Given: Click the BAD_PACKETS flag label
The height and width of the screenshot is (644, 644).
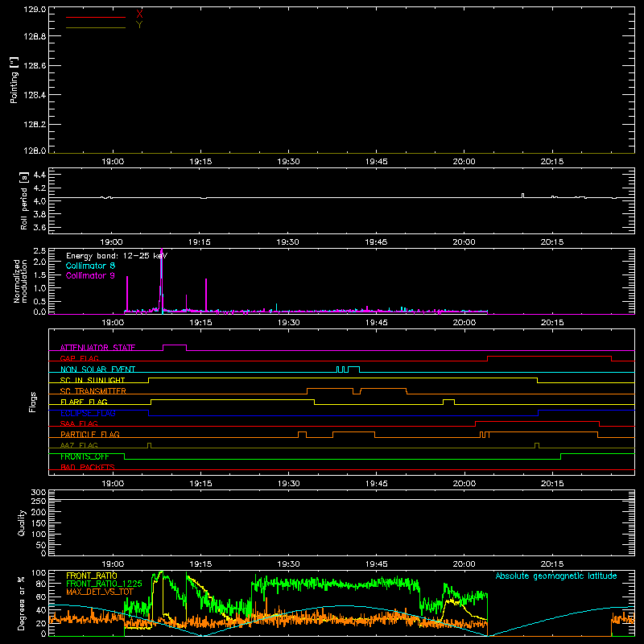Looking at the screenshot, I should pos(88,468).
